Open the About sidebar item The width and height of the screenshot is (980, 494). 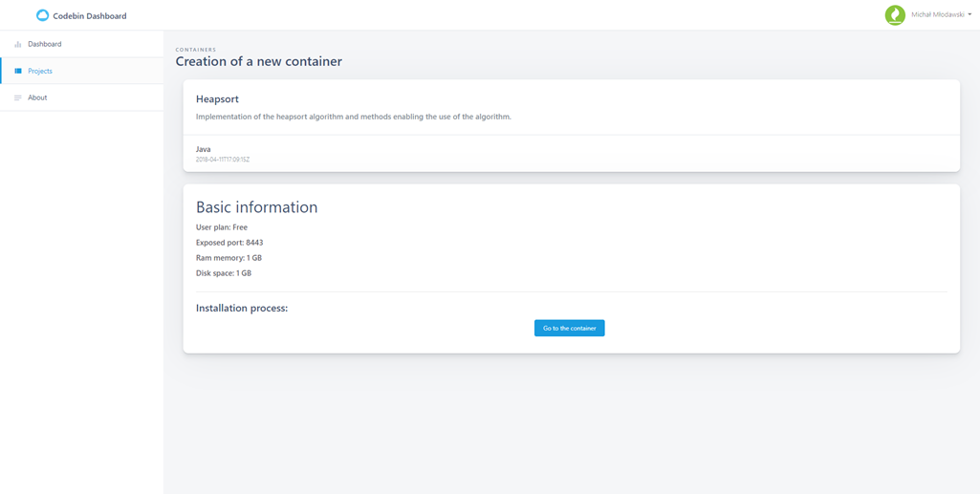point(37,97)
